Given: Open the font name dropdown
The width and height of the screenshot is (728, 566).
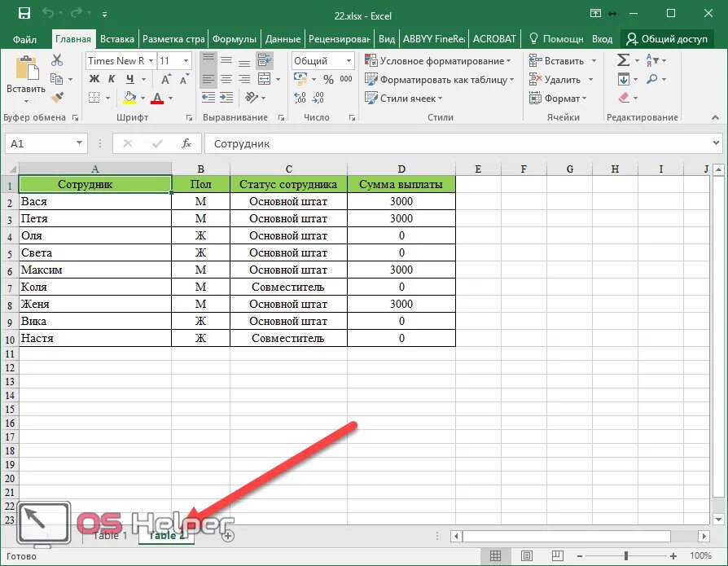Looking at the screenshot, I should pyautogui.click(x=151, y=61).
